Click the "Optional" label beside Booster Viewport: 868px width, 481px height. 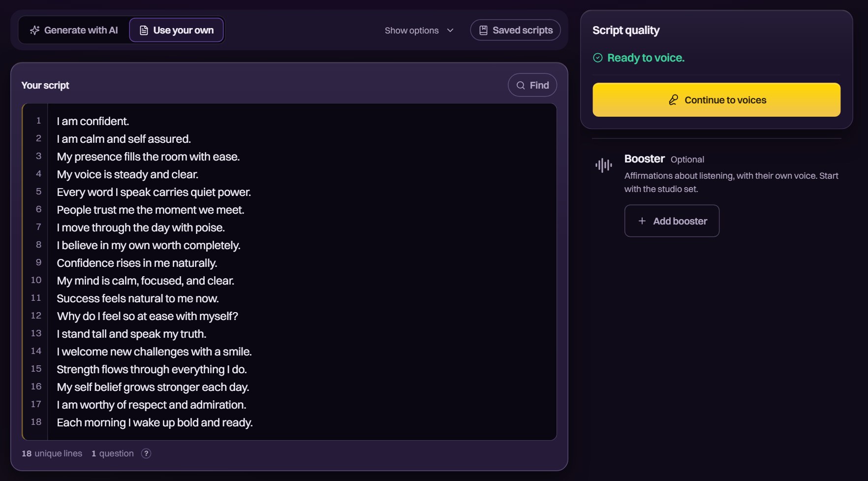[x=687, y=160]
